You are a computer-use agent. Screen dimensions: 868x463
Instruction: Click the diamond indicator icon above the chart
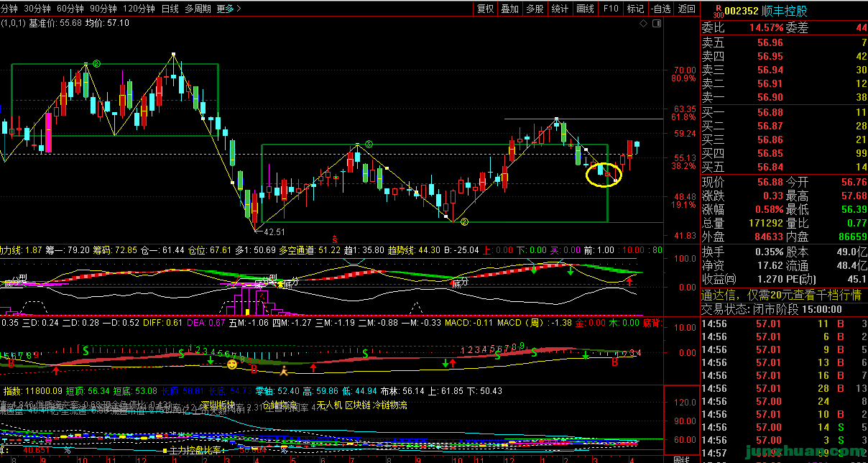(x=643, y=24)
